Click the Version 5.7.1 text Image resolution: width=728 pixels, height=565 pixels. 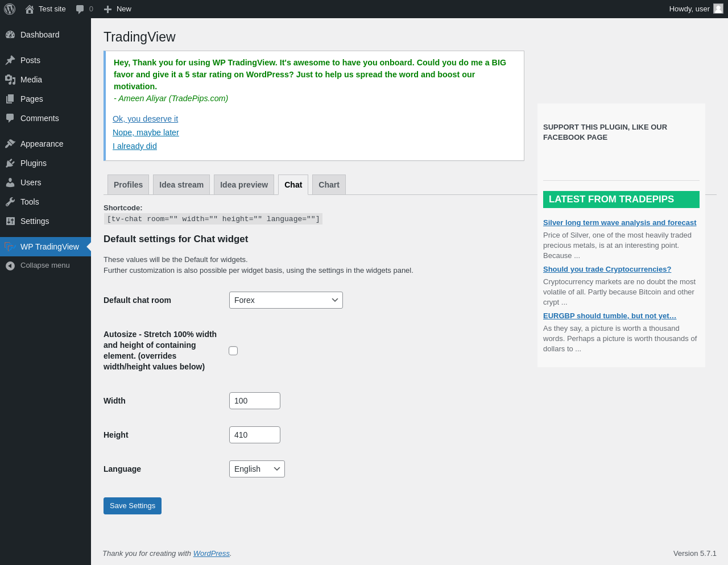coord(695,554)
